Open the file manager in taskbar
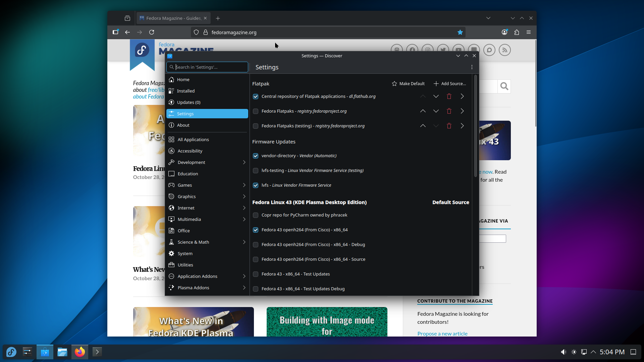Viewport: 644px width, 362px height. 62,352
